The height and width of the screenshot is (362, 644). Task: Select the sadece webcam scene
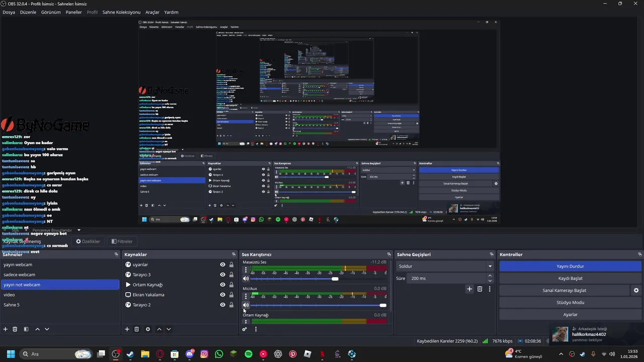tap(60, 275)
